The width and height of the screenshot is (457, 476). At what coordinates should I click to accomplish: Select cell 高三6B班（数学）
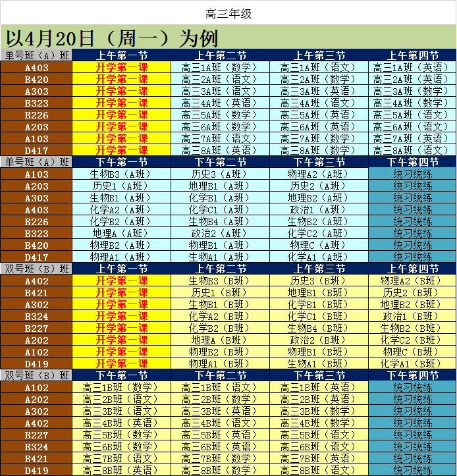121,446
